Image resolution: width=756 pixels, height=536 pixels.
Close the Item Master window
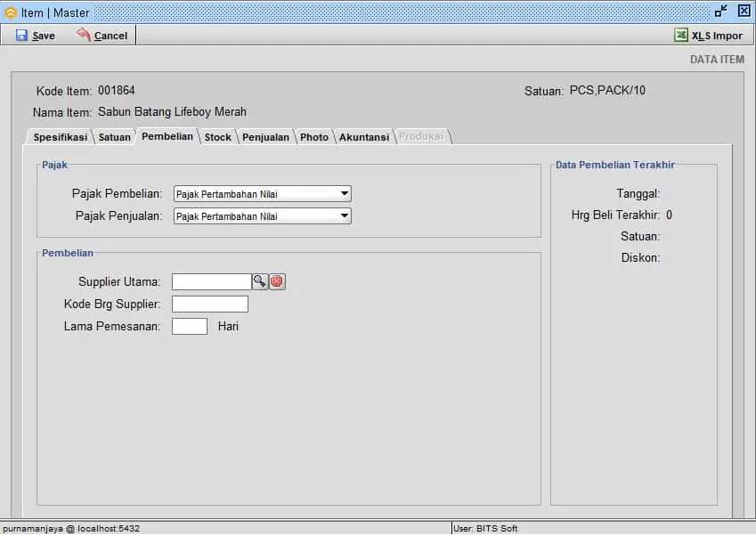[x=744, y=11]
